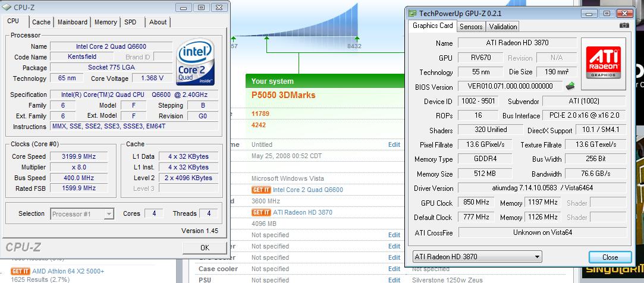Image resolution: width=644 pixels, height=283 pixels.
Task: Open the ATI Radeon HD 3870 webpage link
Action: pyautogui.click(x=302, y=212)
